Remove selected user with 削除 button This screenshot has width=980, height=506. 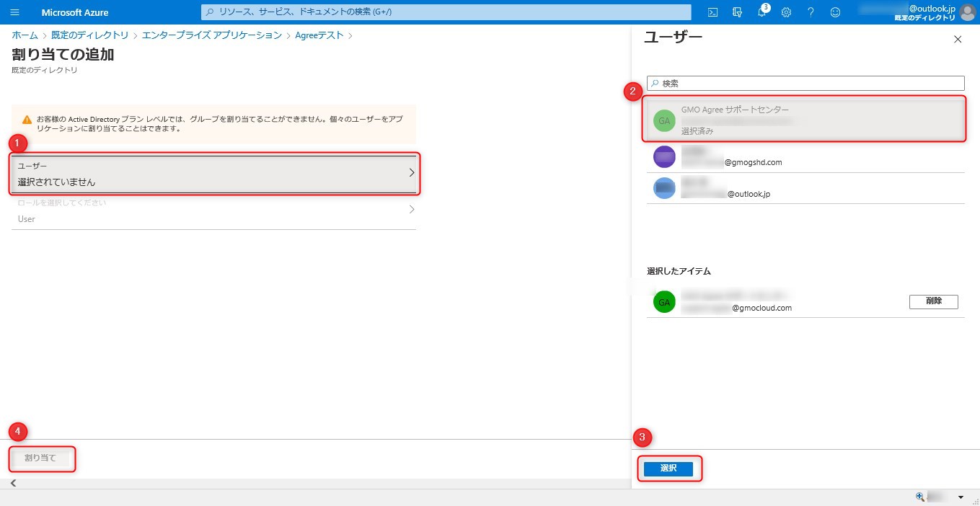(x=934, y=301)
